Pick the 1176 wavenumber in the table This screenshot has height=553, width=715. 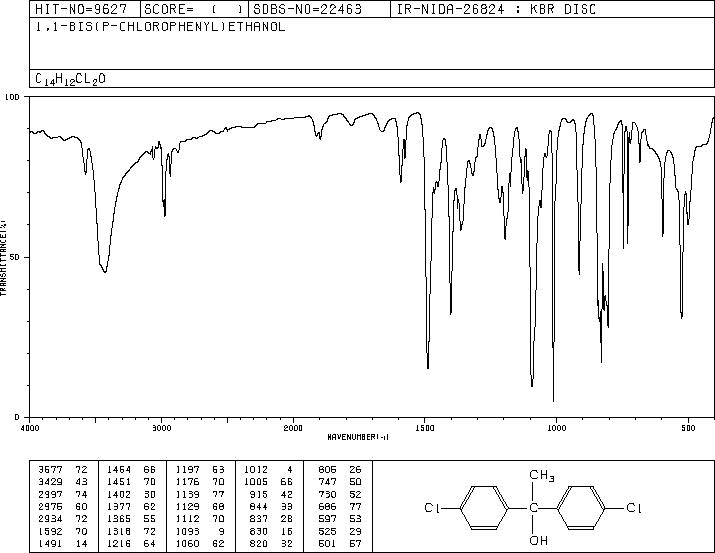tap(187, 482)
